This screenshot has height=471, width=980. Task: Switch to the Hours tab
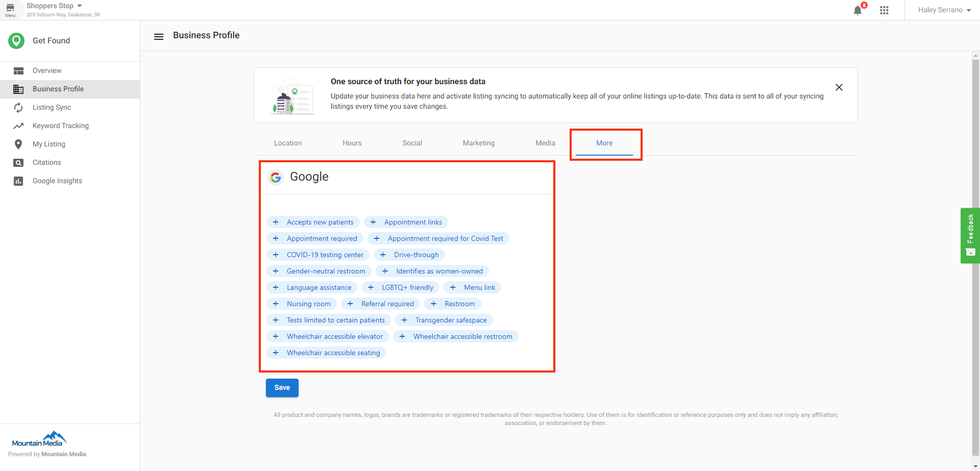coord(352,143)
